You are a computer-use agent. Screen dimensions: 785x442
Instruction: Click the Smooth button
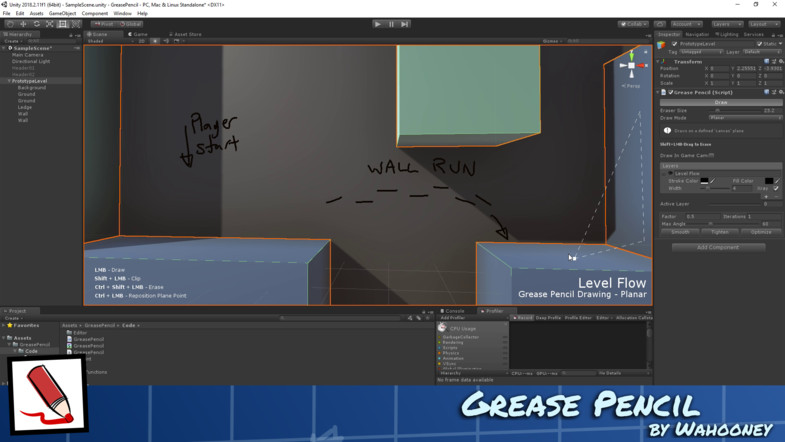[x=680, y=232]
